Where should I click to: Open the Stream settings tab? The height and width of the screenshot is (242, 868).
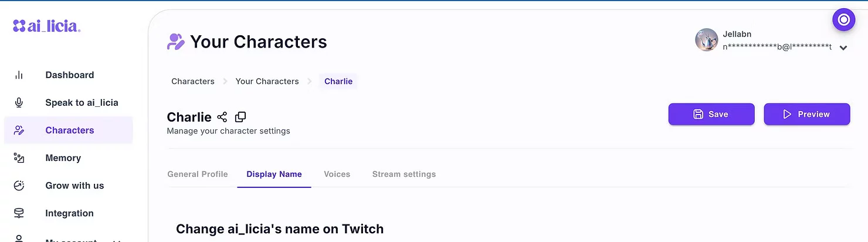pyautogui.click(x=404, y=174)
